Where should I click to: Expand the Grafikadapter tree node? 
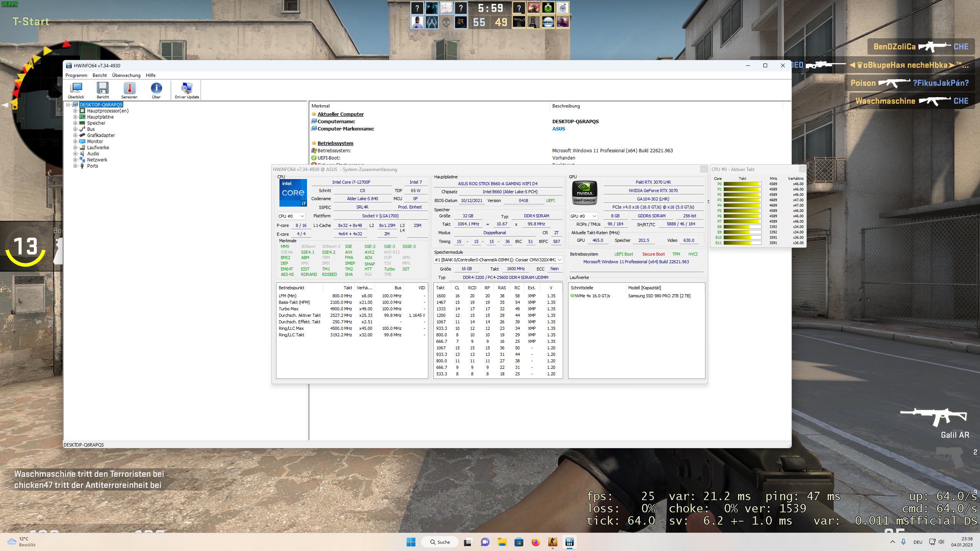tap(75, 135)
